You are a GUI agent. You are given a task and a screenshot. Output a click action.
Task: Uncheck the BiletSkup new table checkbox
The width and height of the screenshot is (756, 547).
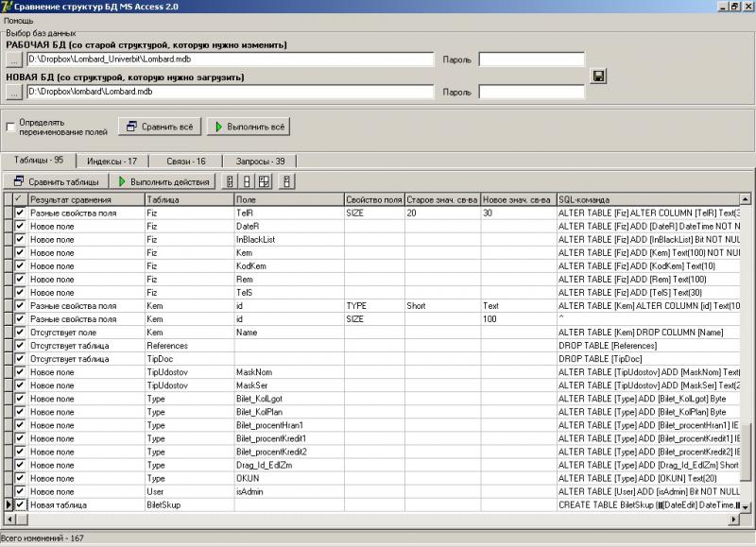pos(20,504)
